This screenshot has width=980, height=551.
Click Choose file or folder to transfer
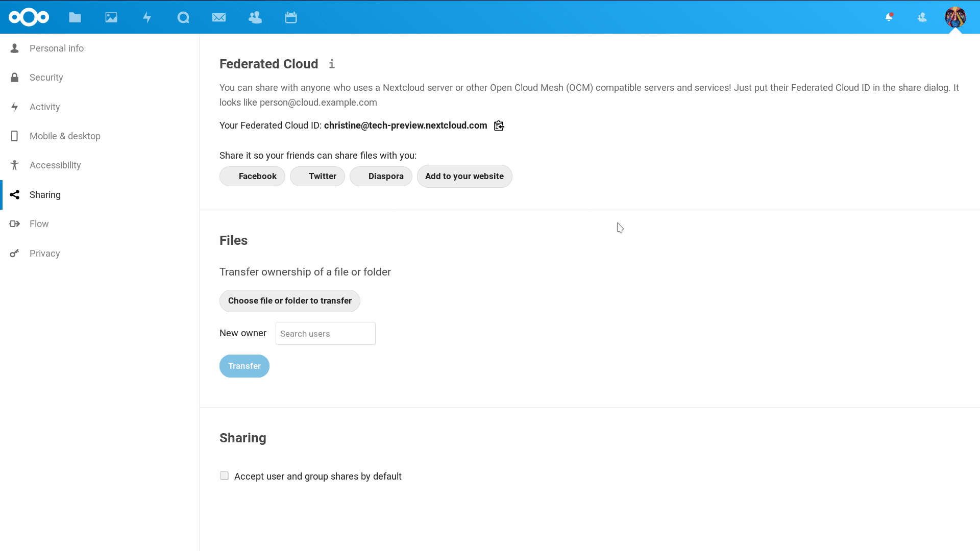pos(290,301)
